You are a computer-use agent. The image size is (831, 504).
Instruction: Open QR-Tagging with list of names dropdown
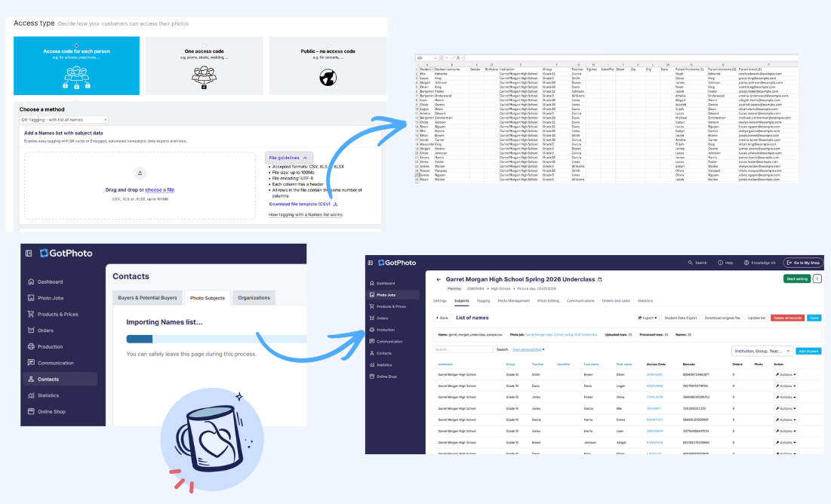pyautogui.click(x=64, y=120)
